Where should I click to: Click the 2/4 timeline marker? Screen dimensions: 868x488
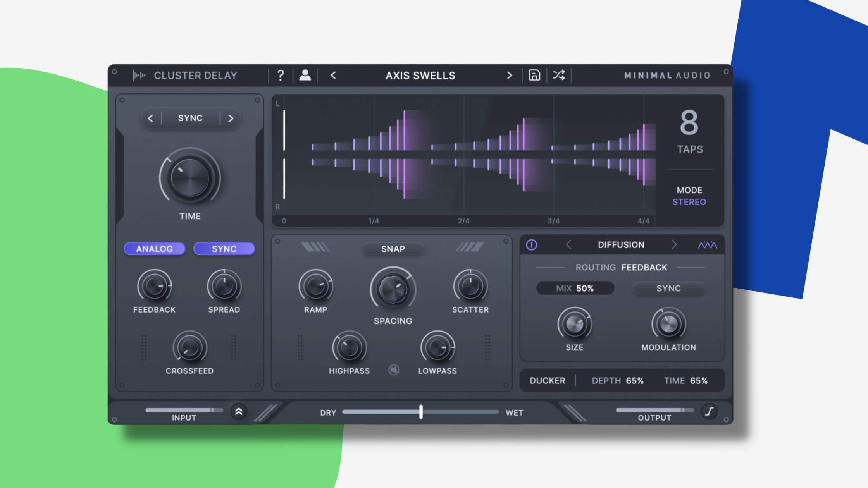pyautogui.click(x=463, y=221)
